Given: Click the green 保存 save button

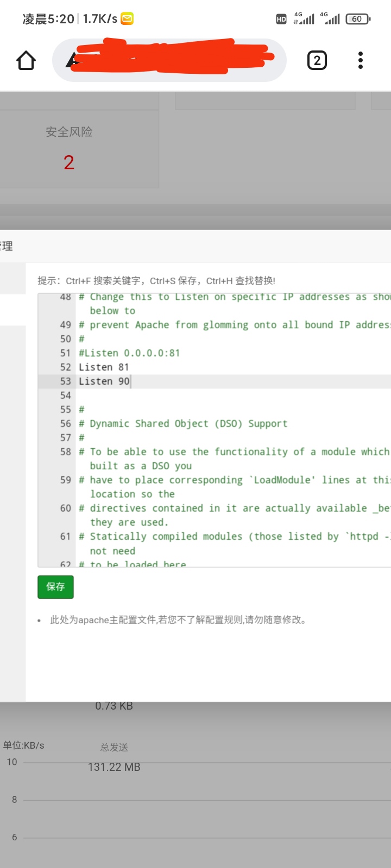Looking at the screenshot, I should [x=55, y=587].
